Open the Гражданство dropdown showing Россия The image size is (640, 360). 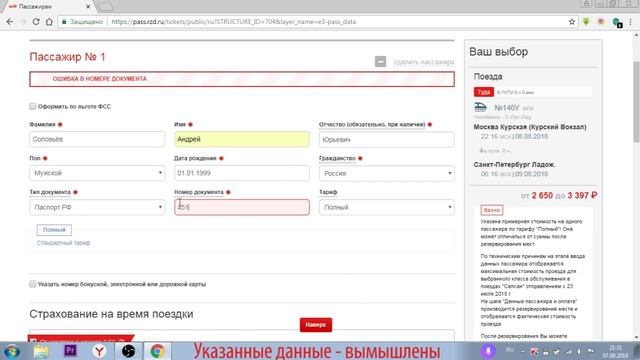(387, 173)
